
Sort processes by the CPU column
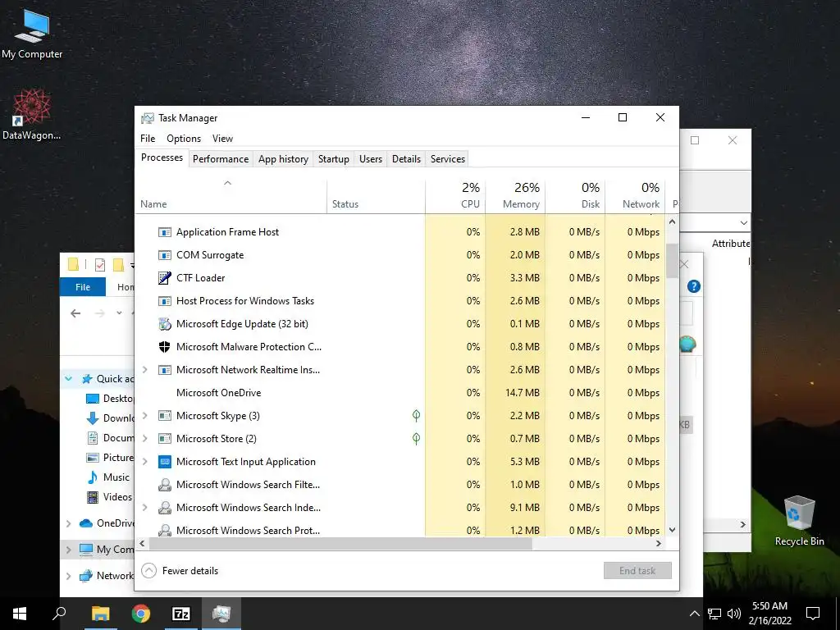[x=455, y=195]
